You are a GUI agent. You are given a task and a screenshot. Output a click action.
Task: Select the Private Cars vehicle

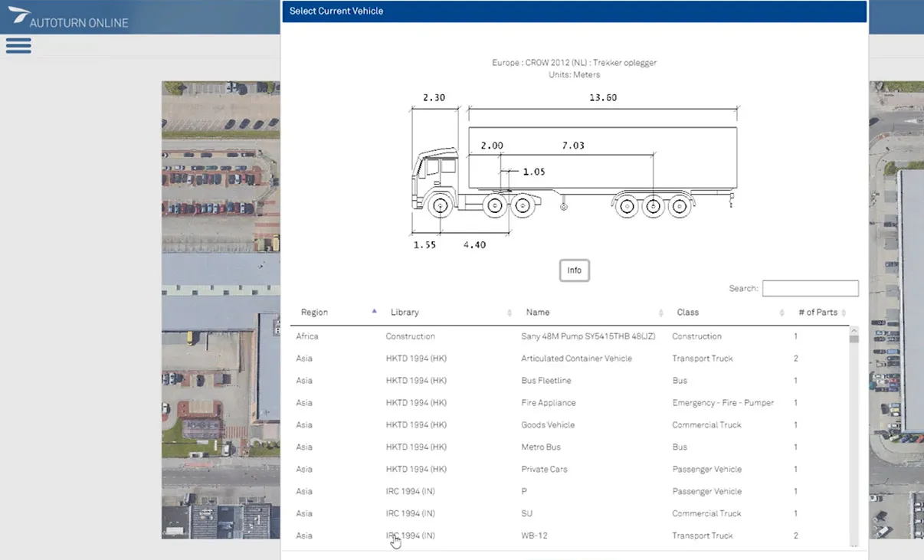tap(569, 470)
